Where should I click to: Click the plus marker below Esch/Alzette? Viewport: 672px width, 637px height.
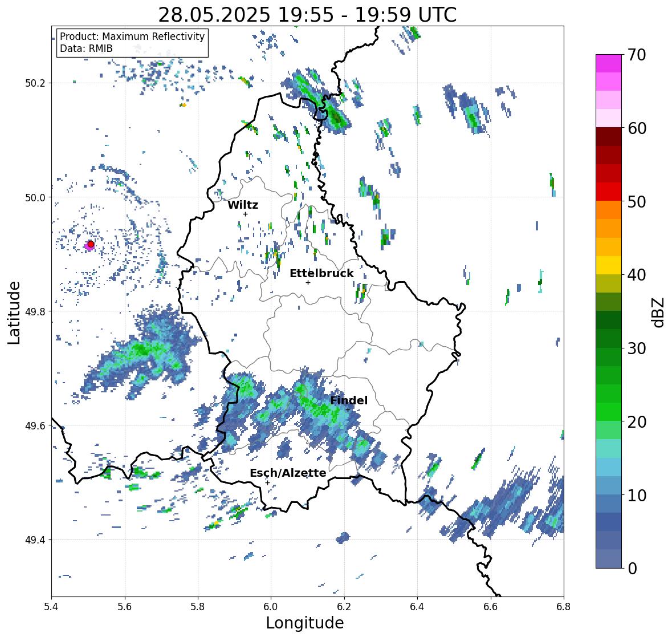click(267, 482)
